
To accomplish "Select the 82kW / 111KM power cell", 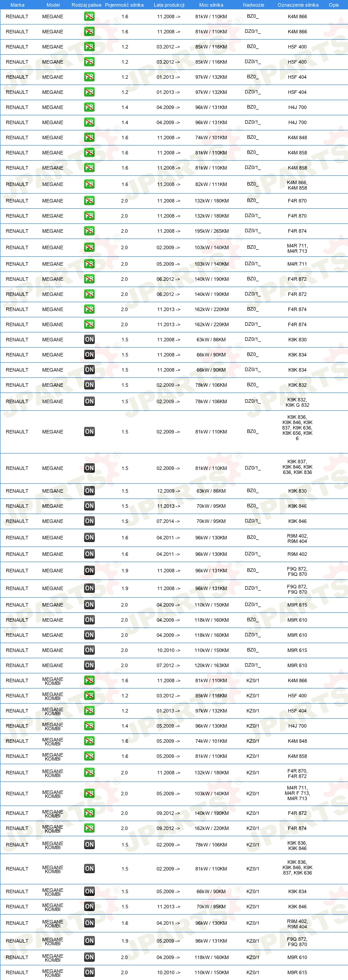I will tap(211, 184).
